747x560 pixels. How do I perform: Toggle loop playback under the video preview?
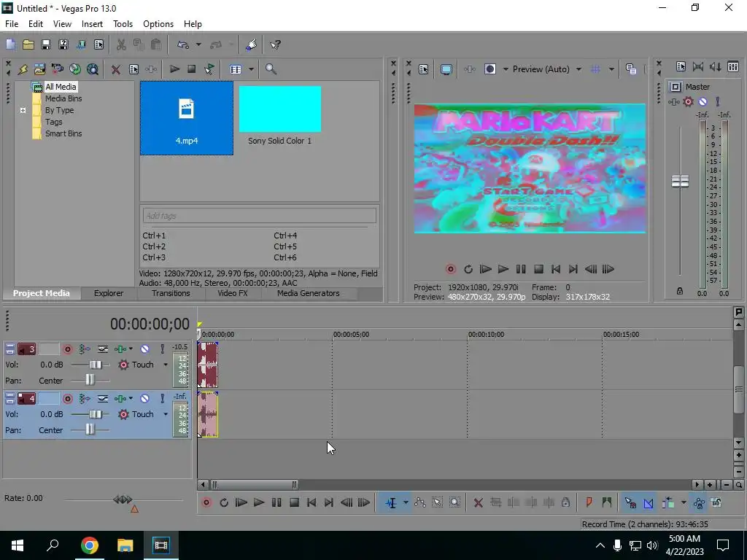tap(468, 270)
